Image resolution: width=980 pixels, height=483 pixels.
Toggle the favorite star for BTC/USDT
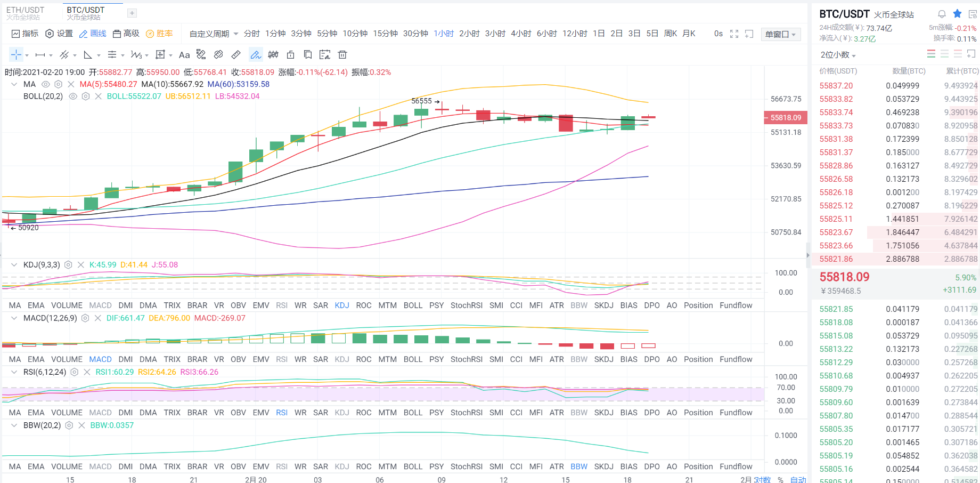(x=957, y=13)
